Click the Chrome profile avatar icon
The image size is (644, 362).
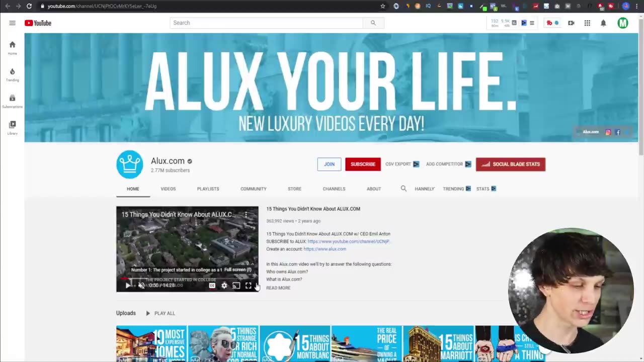click(x=626, y=6)
